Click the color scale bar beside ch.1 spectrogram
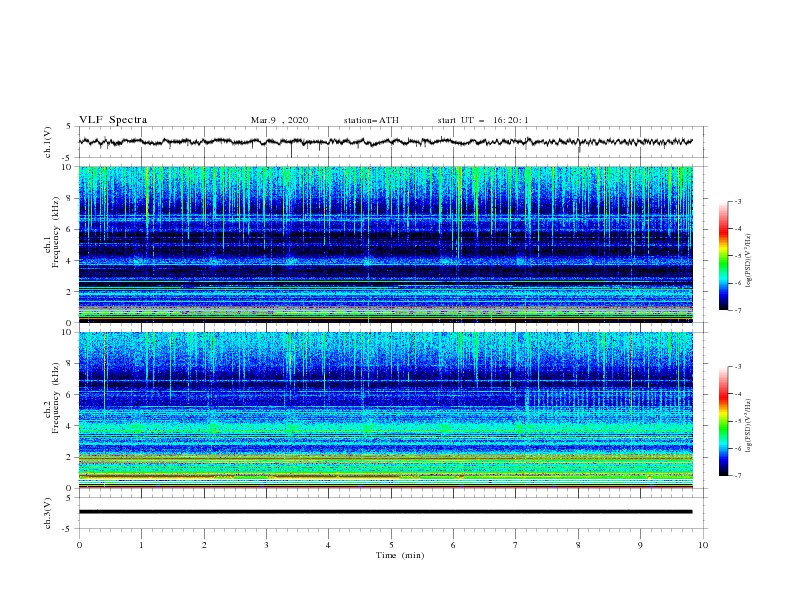 (x=724, y=256)
